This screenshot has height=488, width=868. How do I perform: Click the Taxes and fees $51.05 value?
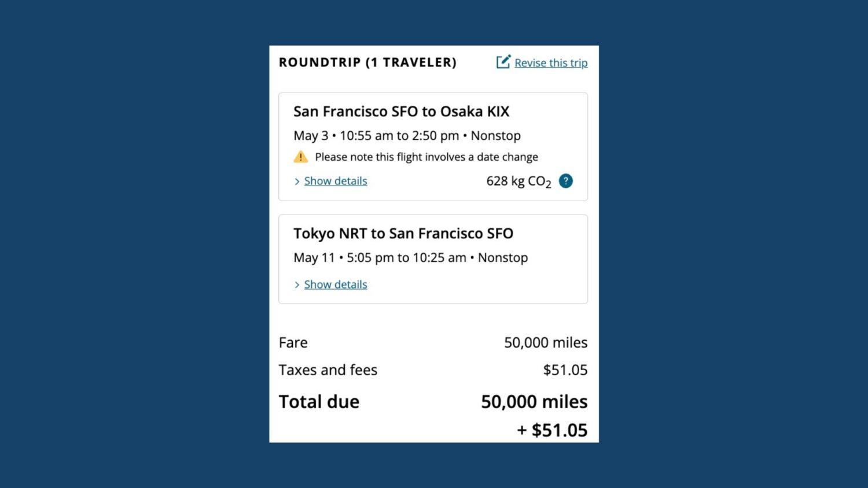click(x=565, y=369)
